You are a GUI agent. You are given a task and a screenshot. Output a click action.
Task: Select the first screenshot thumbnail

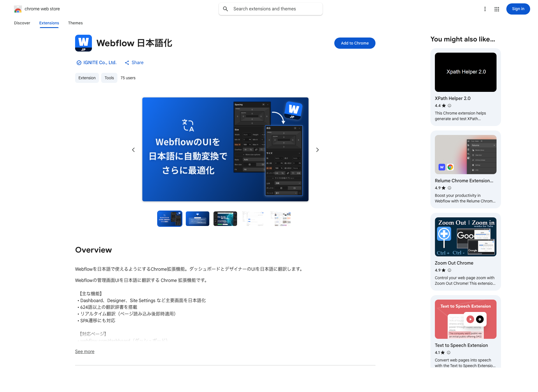pyautogui.click(x=170, y=219)
